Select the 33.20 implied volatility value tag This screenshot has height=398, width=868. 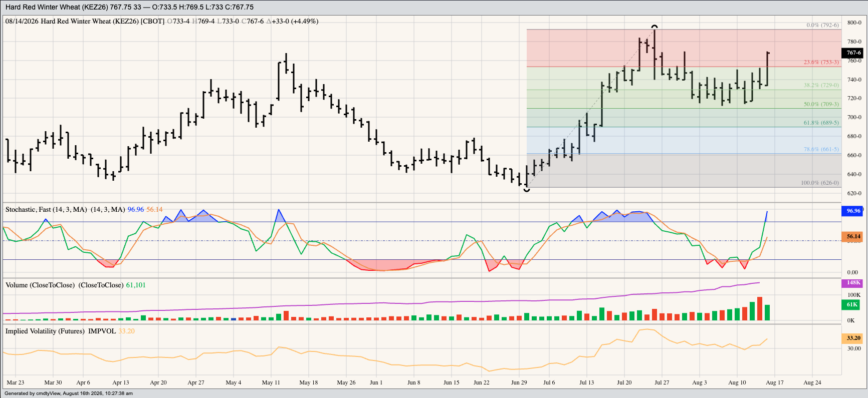pos(852,338)
